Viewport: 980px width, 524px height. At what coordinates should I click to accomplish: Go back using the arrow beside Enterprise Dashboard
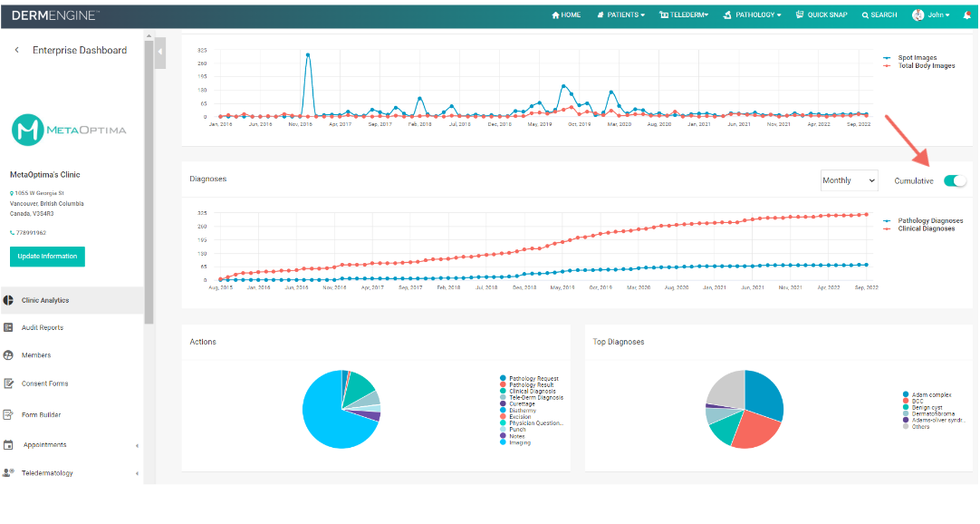pos(17,50)
